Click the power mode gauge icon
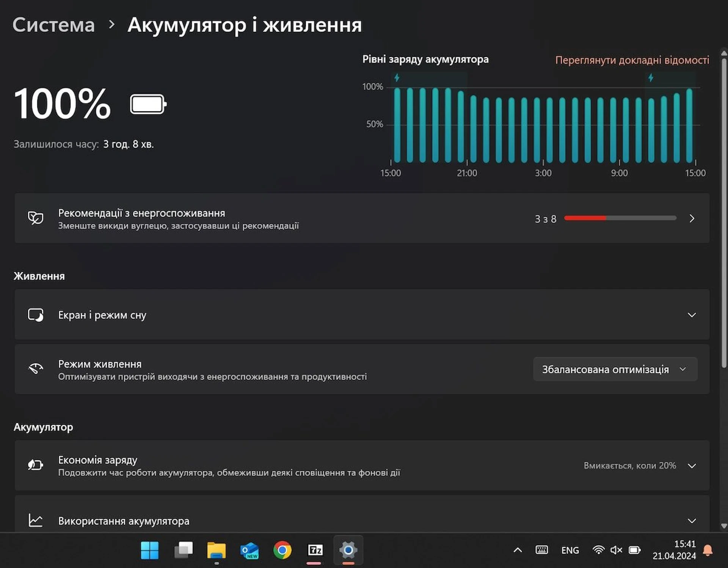Image resolution: width=728 pixels, height=568 pixels. point(36,369)
